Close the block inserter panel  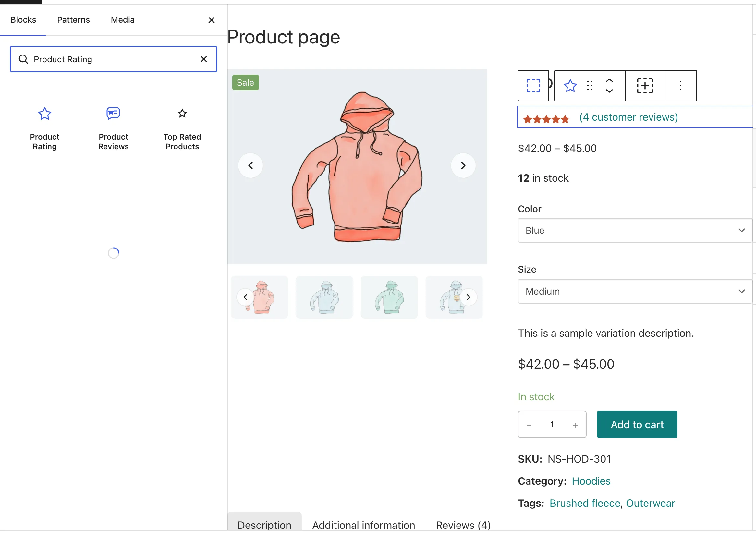[x=212, y=20]
